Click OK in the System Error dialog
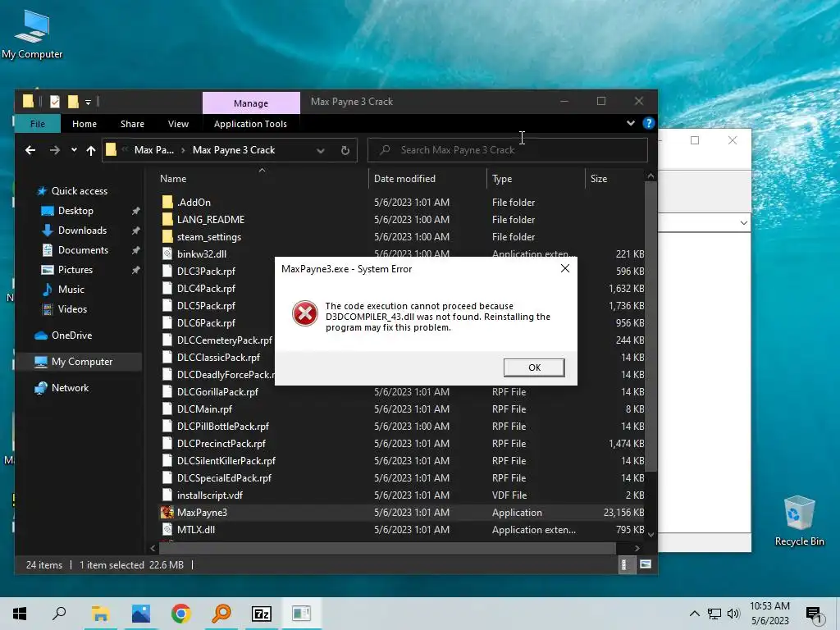The height and width of the screenshot is (630, 840). point(533,367)
